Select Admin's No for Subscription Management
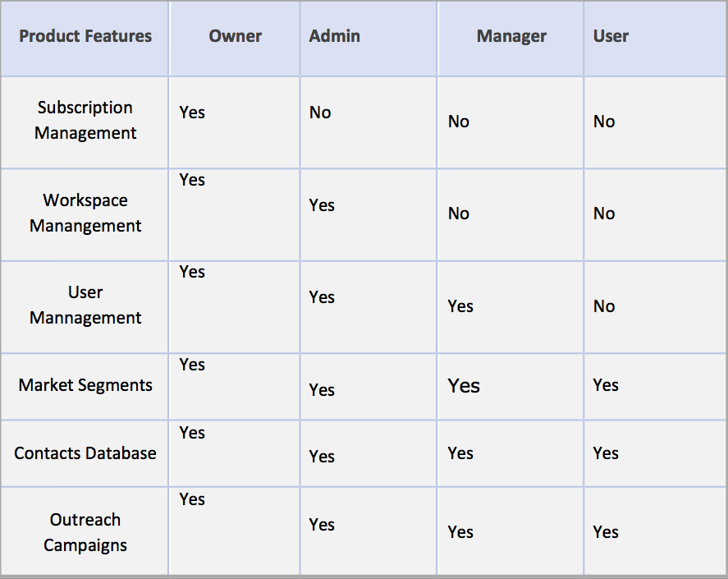 pyautogui.click(x=320, y=113)
